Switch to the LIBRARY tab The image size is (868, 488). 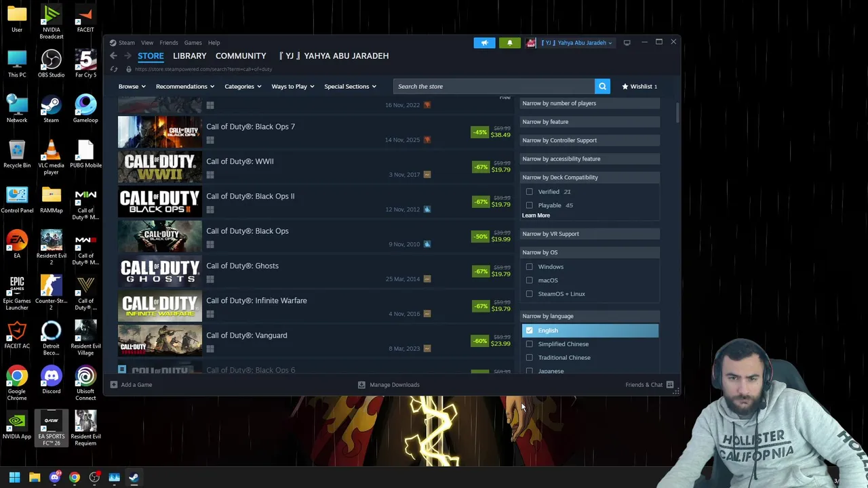[189, 56]
